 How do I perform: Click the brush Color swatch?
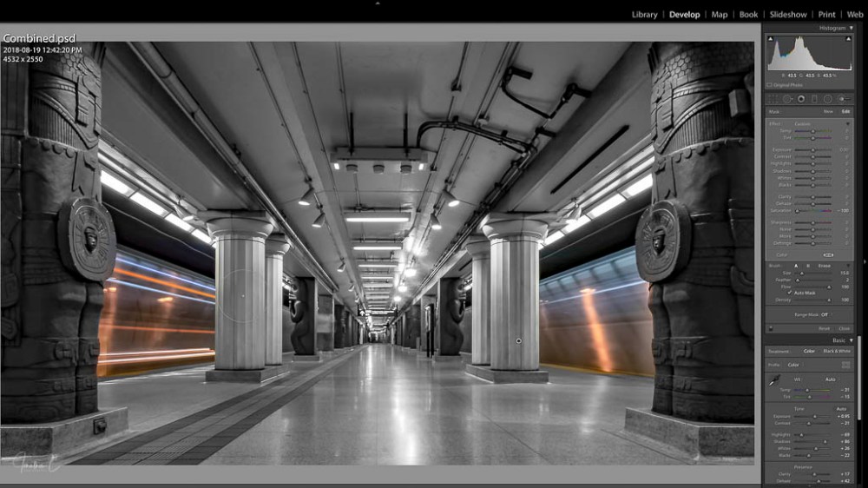pyautogui.click(x=828, y=255)
